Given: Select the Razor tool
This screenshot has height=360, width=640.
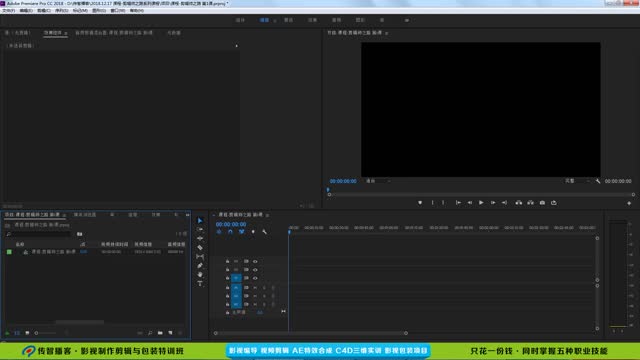Looking at the screenshot, I should (200, 247).
